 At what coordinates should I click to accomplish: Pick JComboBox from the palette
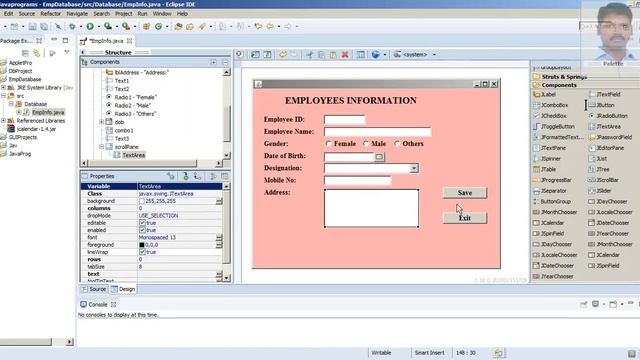[551, 105]
